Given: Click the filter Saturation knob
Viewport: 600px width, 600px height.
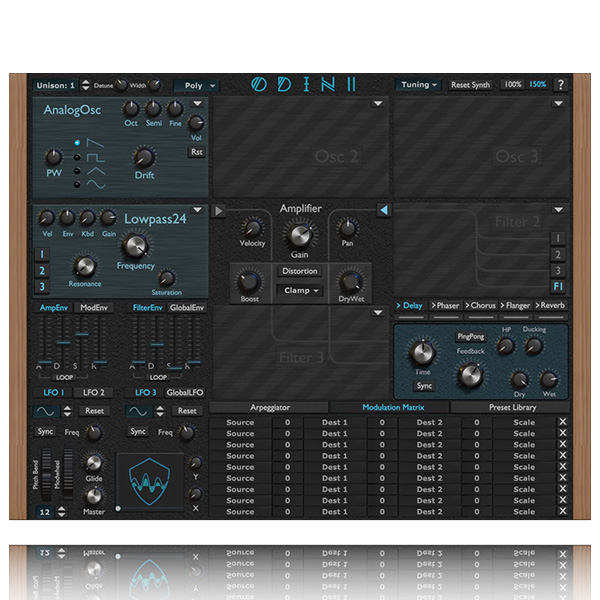Looking at the screenshot, I should (166, 278).
